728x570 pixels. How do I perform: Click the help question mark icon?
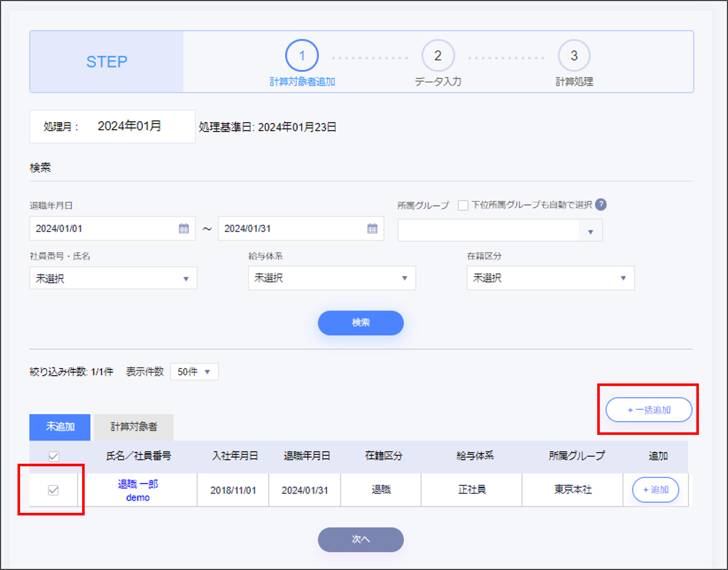click(x=601, y=205)
